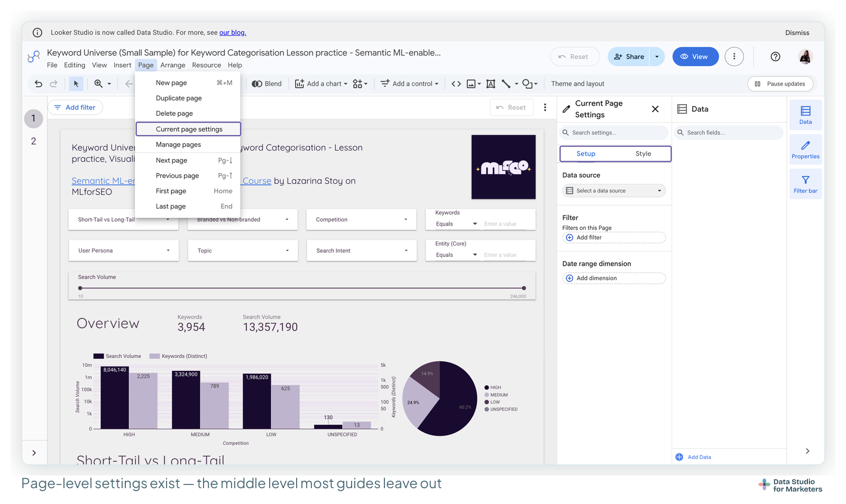The height and width of the screenshot is (504, 846).
Task: Click the Search settings input field
Action: (x=614, y=133)
